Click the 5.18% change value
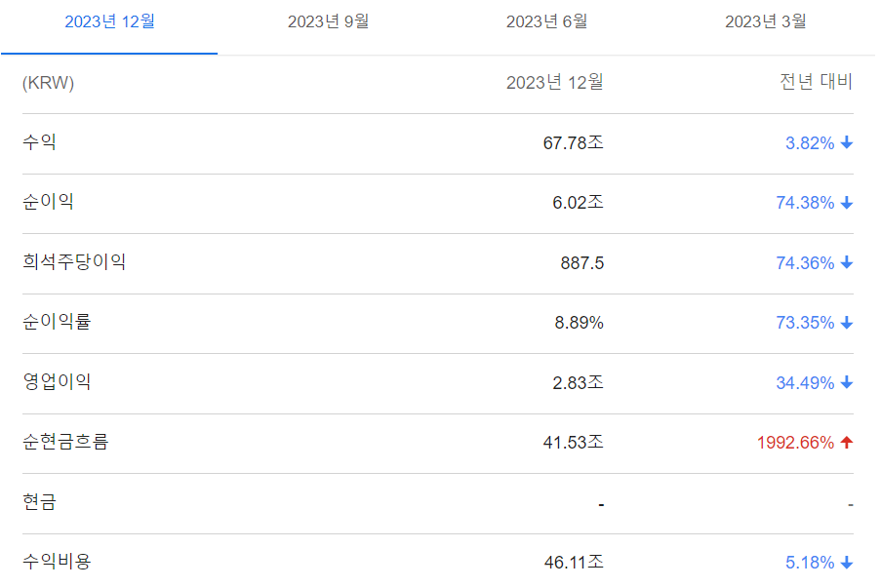This screenshot has height=588, width=881. (810, 563)
